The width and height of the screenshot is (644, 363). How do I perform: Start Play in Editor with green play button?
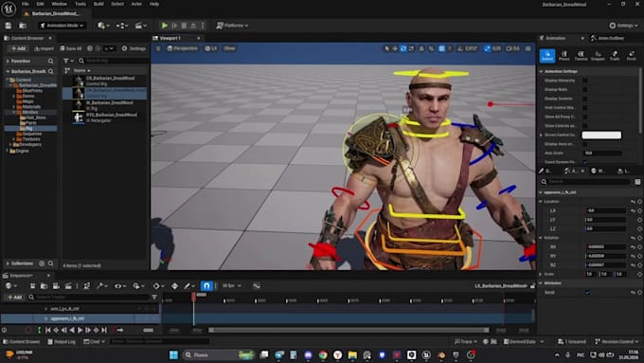(165, 26)
